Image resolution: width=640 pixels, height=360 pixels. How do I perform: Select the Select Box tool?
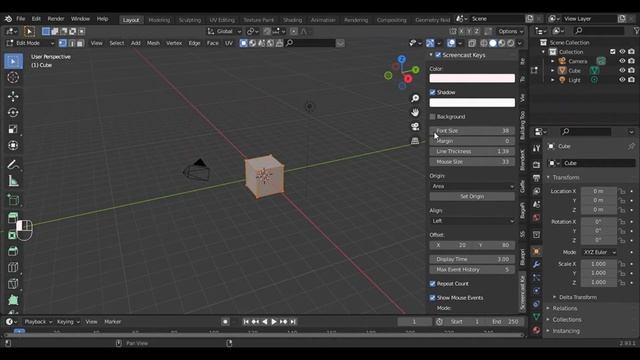pyautogui.click(x=13, y=61)
